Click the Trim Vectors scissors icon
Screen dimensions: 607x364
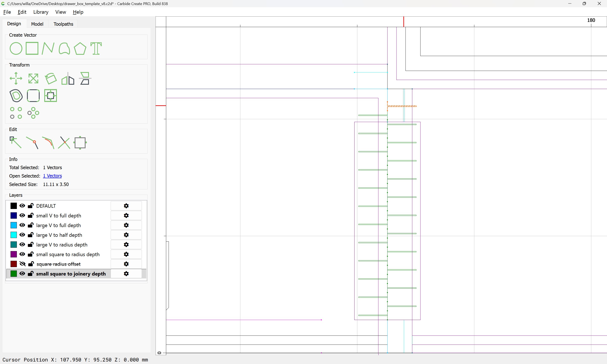(x=64, y=143)
